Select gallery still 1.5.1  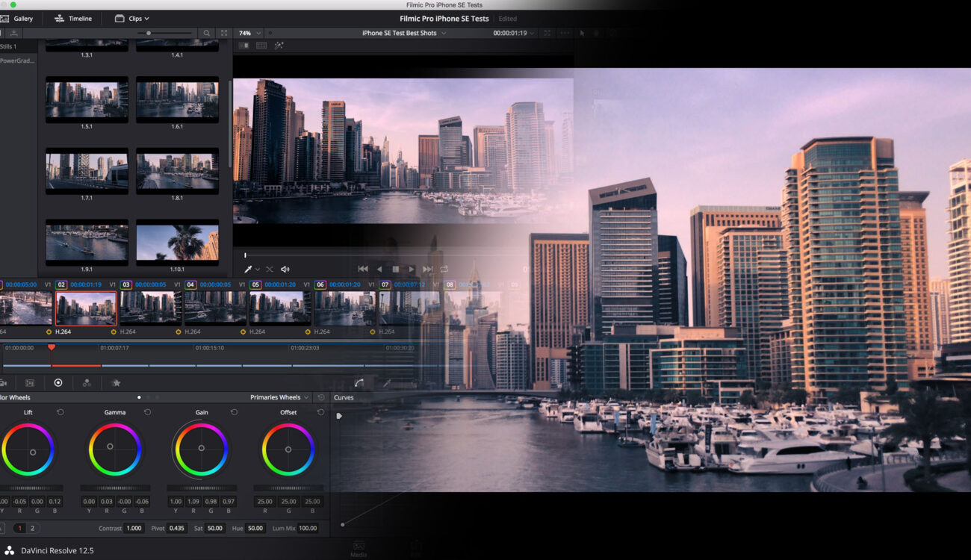coord(87,99)
